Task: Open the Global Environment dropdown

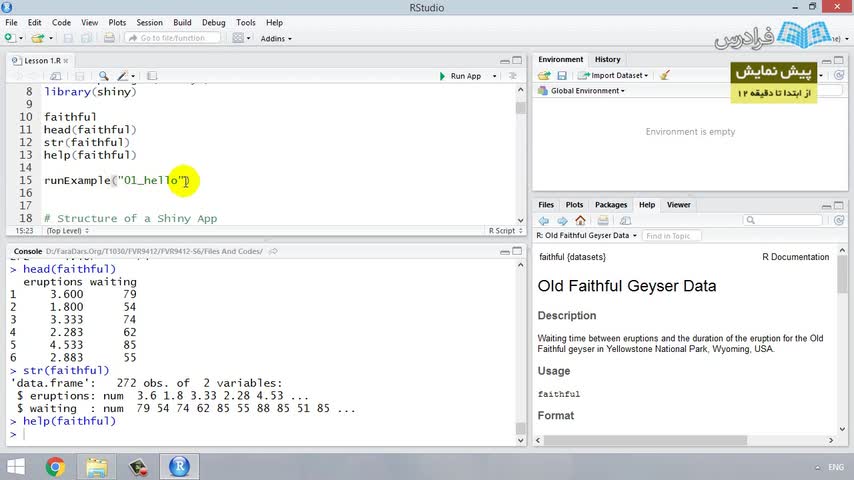Action: [581, 91]
